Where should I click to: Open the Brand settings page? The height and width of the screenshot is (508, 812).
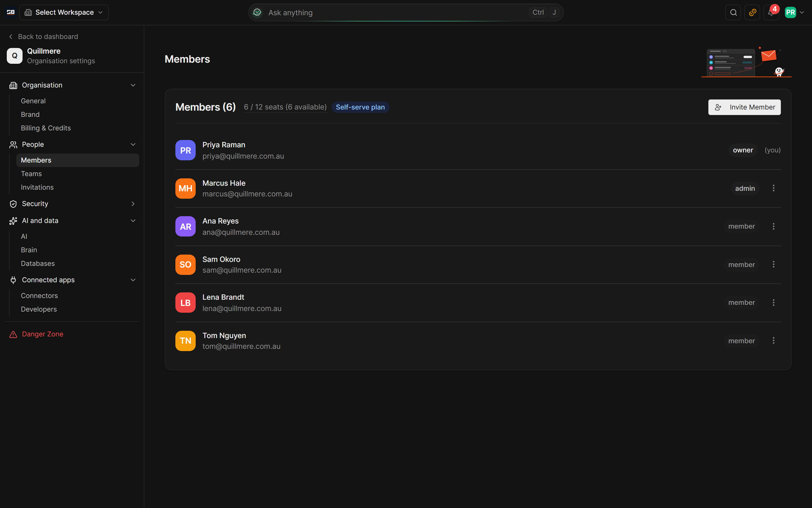[78, 115]
